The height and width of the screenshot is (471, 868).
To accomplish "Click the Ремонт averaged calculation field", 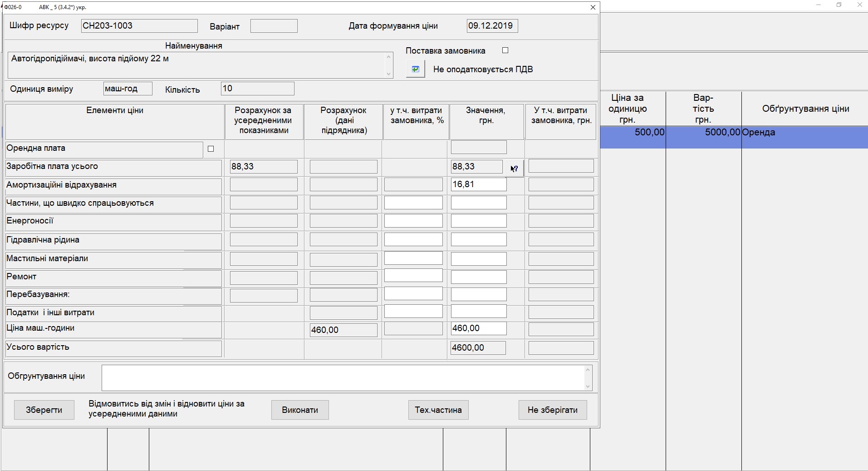I will point(264,278).
